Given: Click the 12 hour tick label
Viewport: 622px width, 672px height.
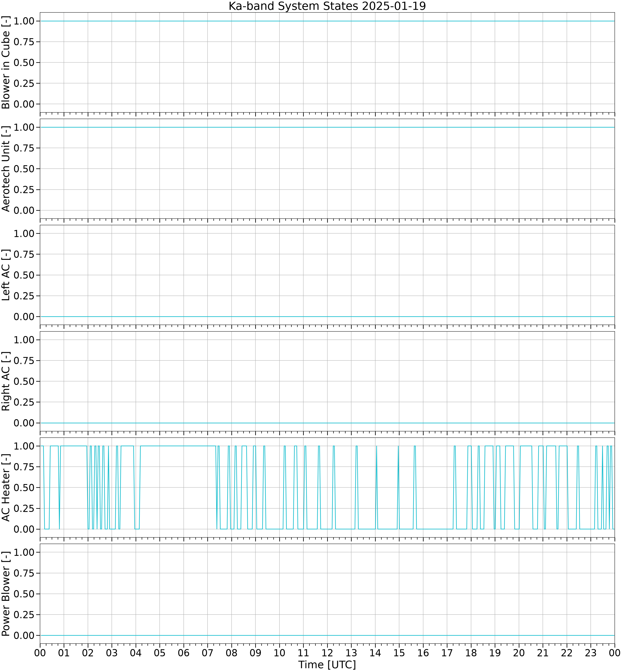Looking at the screenshot, I should pyautogui.click(x=327, y=653).
